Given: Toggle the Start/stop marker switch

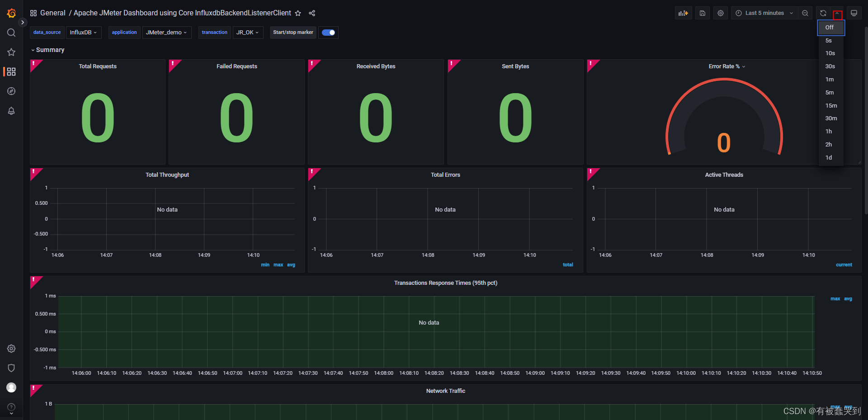Looking at the screenshot, I should [x=329, y=33].
